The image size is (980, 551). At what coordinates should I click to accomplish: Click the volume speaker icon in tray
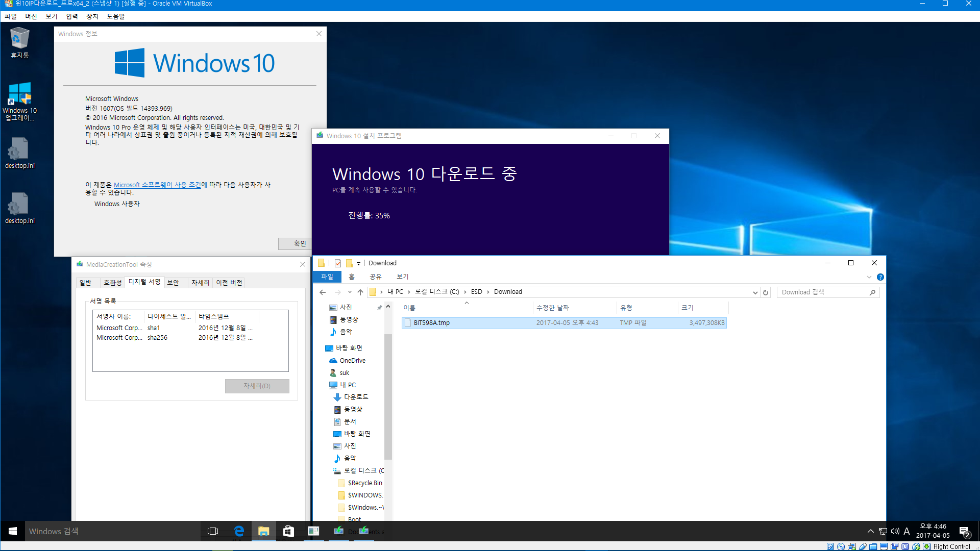pyautogui.click(x=895, y=531)
